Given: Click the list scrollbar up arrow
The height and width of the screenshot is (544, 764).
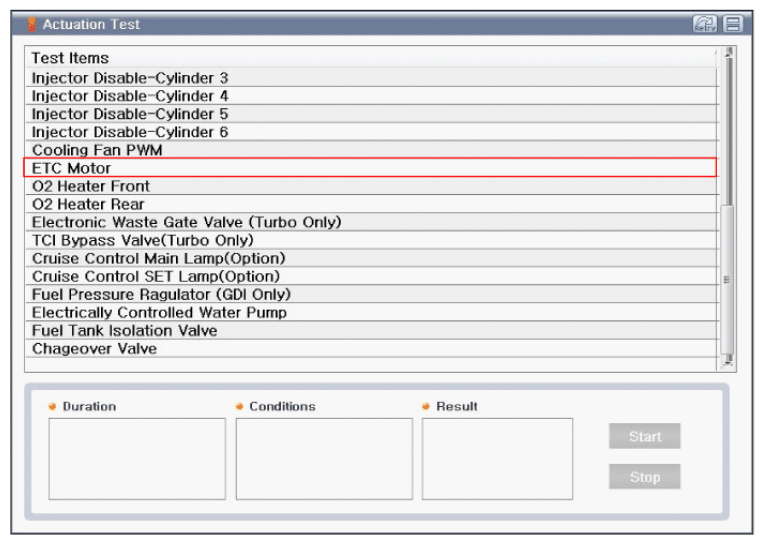Looking at the screenshot, I should tap(728, 52).
